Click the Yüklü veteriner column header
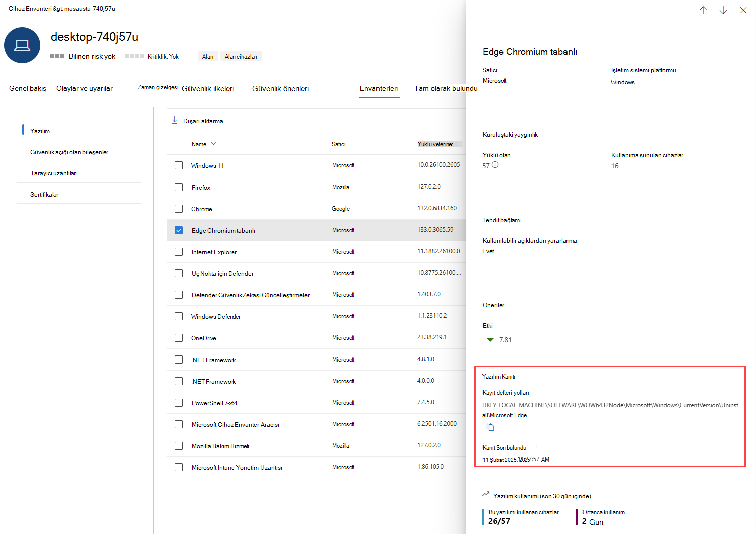The width and height of the screenshot is (756, 534). 435,144
